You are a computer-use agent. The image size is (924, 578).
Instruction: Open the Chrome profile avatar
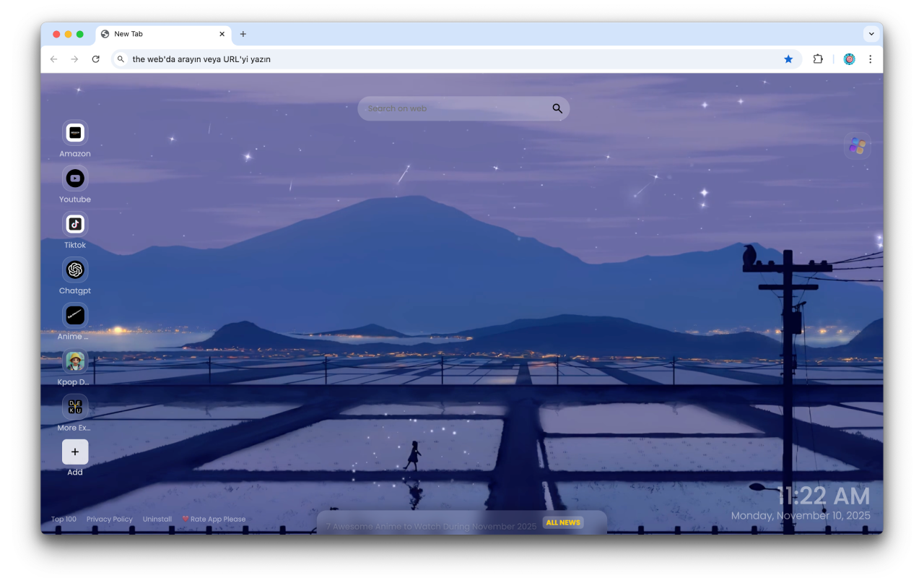pos(849,59)
